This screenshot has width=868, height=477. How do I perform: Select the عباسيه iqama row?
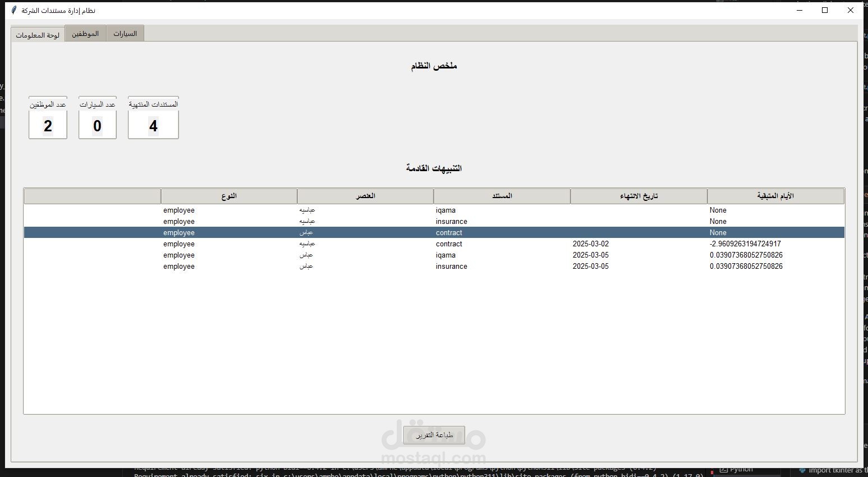click(x=434, y=210)
